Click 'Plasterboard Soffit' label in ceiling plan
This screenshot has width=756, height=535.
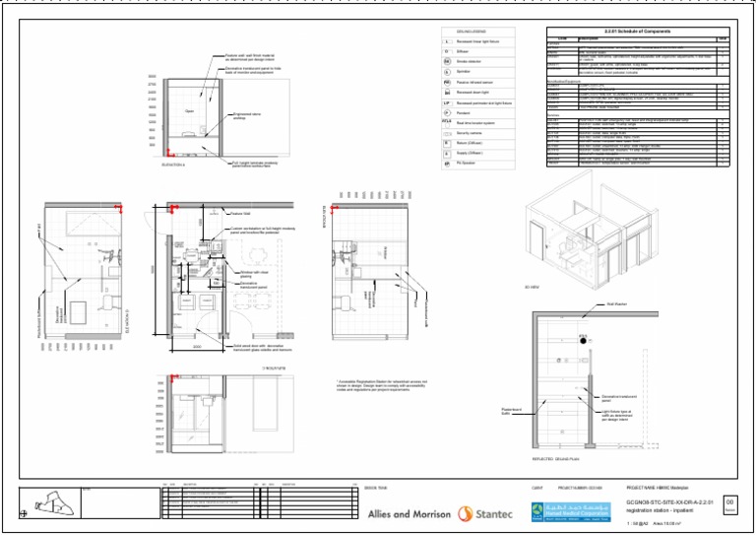pyautogui.click(x=512, y=412)
